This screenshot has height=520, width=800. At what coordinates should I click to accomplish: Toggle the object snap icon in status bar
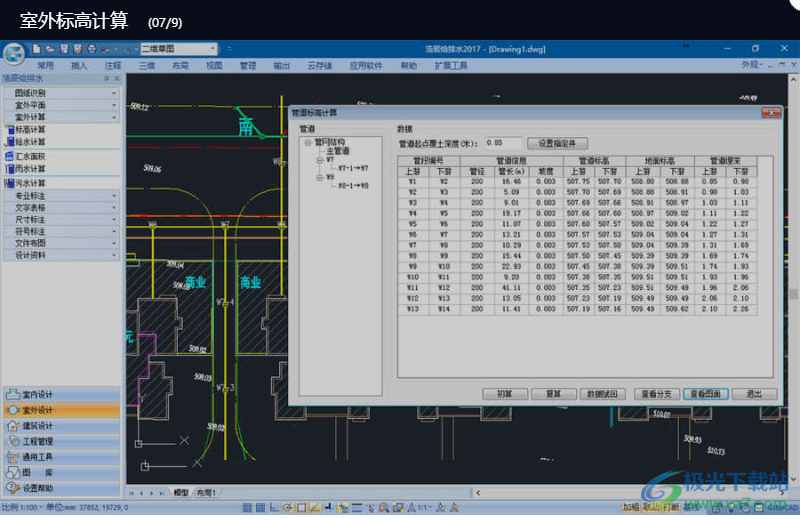(x=302, y=507)
